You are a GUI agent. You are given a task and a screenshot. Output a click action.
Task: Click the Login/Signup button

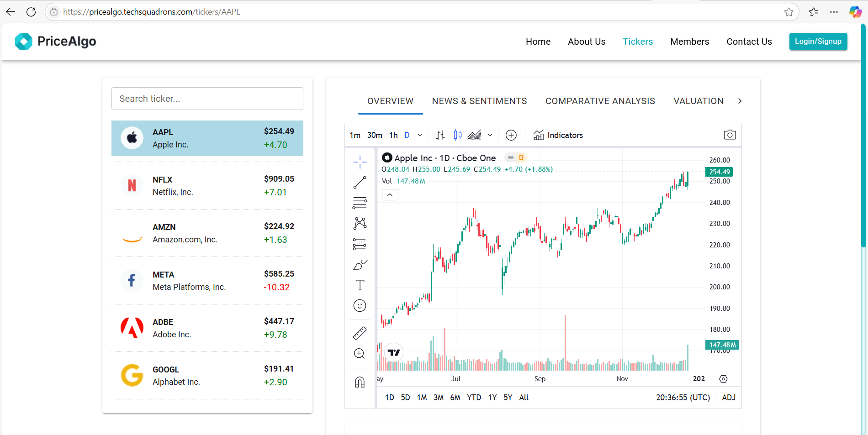tap(818, 42)
